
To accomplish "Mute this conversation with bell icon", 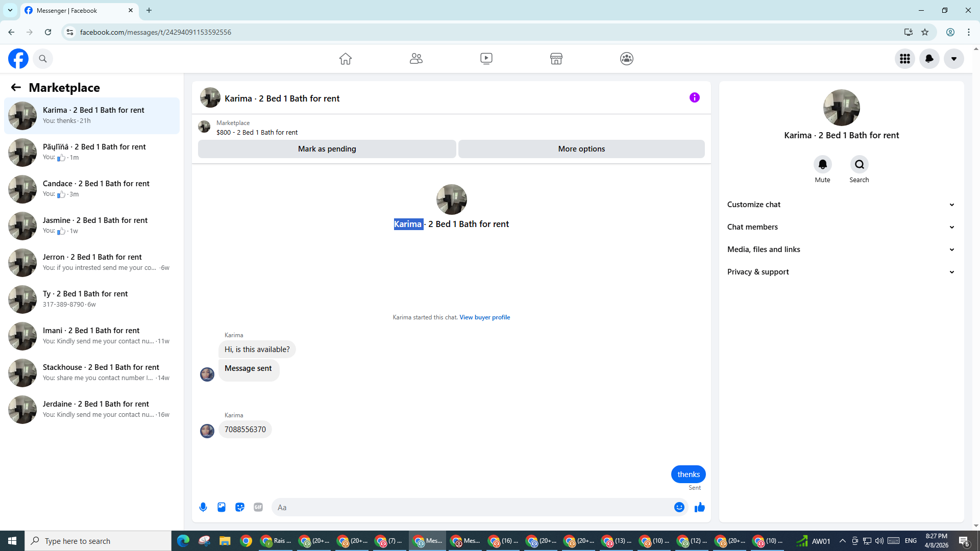I will click(822, 164).
